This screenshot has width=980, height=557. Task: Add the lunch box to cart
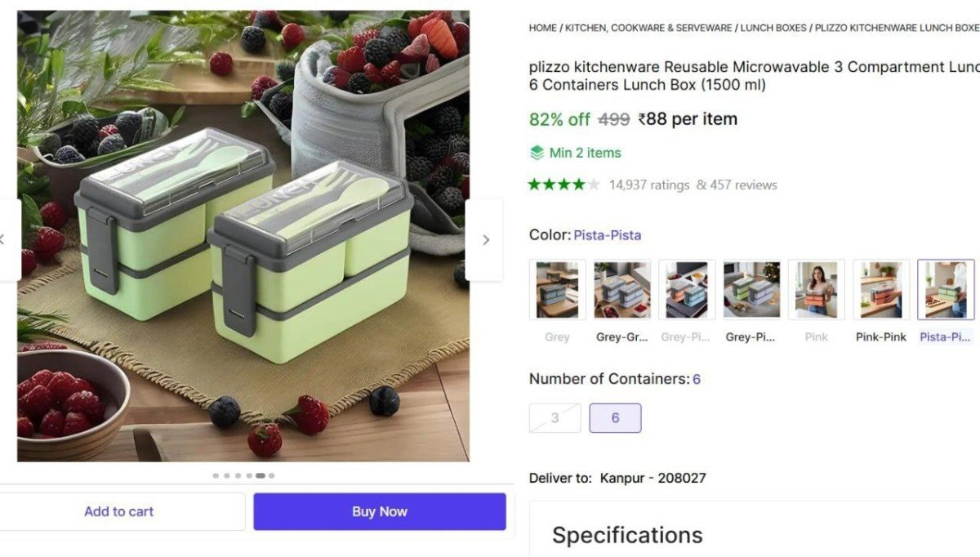coord(118,511)
